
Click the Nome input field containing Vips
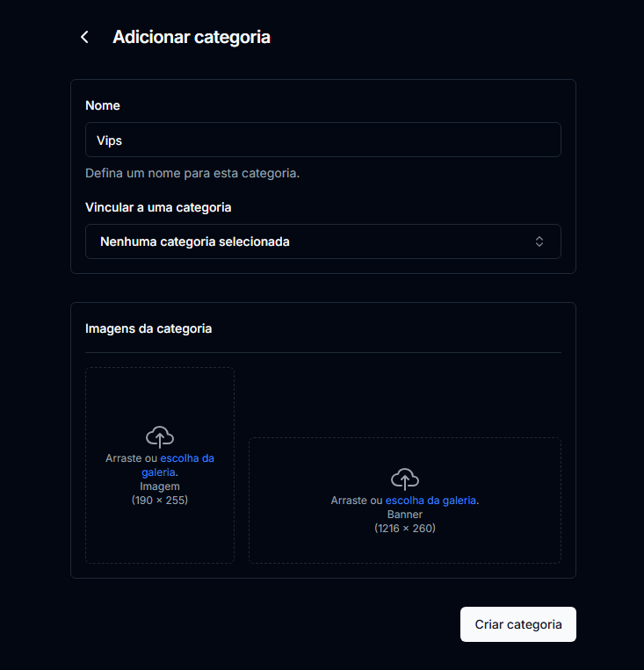coord(322,140)
